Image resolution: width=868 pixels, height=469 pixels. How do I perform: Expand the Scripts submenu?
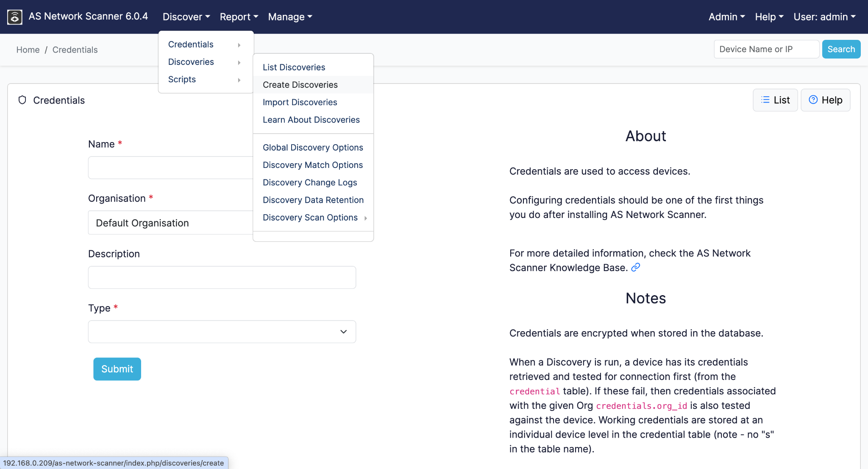(x=206, y=79)
